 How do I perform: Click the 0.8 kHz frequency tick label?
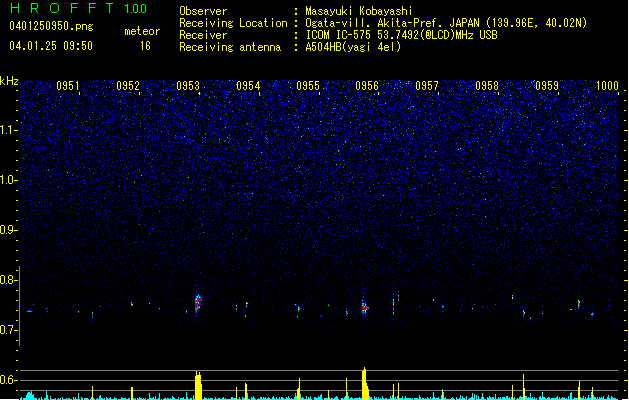tap(8, 280)
